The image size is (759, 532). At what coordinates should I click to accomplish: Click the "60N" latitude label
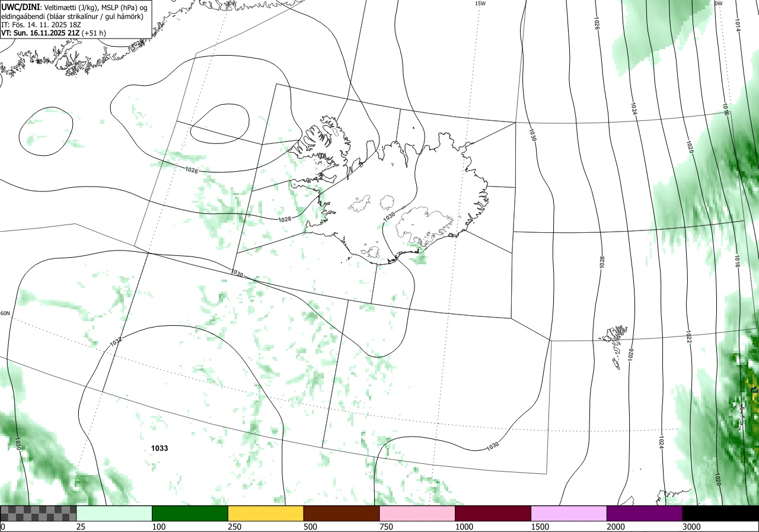(5, 313)
